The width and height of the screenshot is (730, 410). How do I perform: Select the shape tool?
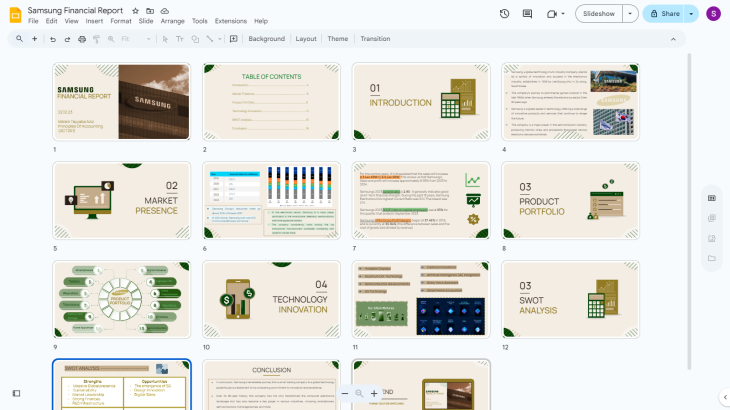click(195, 39)
